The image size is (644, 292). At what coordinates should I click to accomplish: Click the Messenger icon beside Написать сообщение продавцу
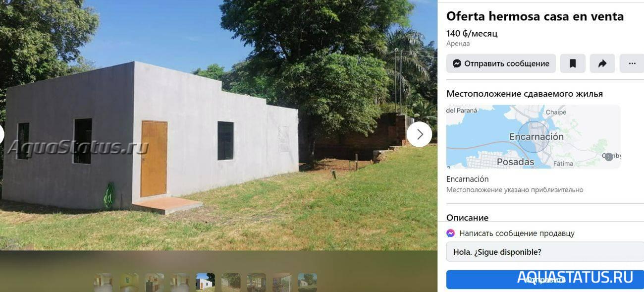[451, 233]
